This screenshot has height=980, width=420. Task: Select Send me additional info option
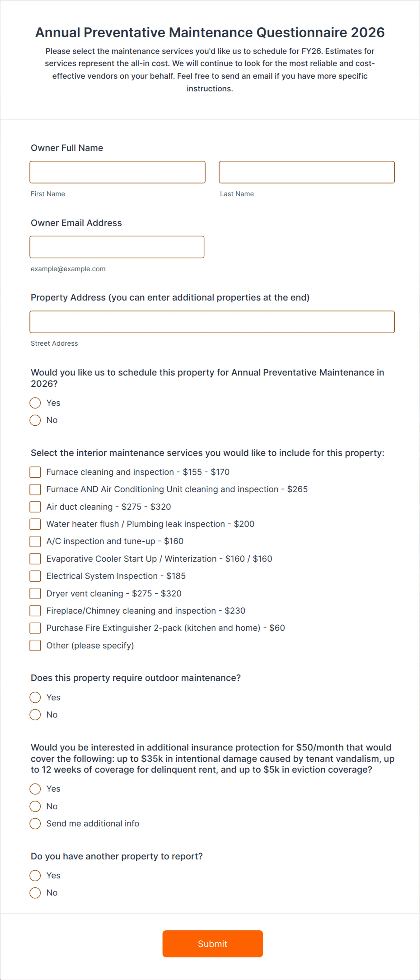click(x=35, y=824)
